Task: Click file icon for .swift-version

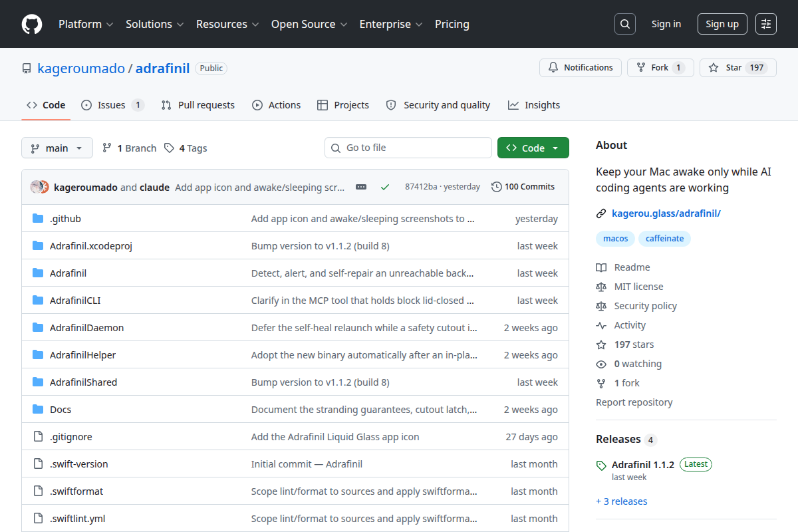Action: pyautogui.click(x=38, y=464)
